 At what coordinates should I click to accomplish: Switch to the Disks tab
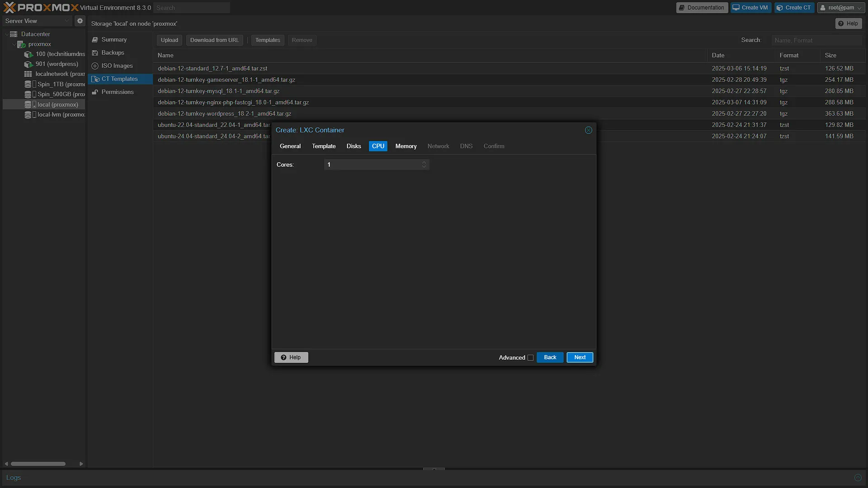[x=354, y=146]
